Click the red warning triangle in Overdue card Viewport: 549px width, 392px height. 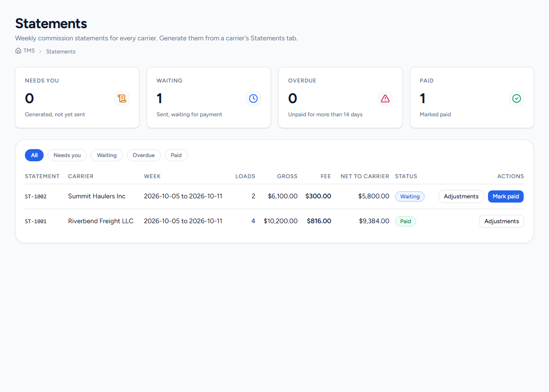point(385,98)
